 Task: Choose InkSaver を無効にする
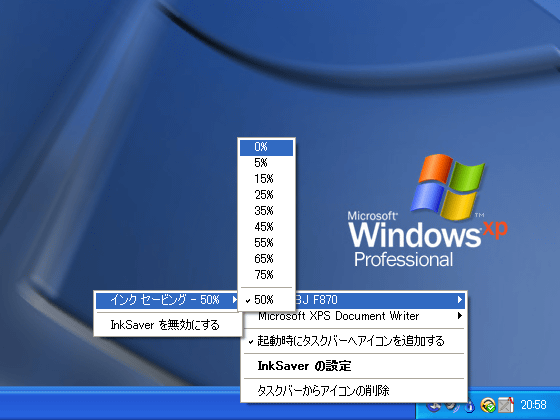[x=167, y=325]
